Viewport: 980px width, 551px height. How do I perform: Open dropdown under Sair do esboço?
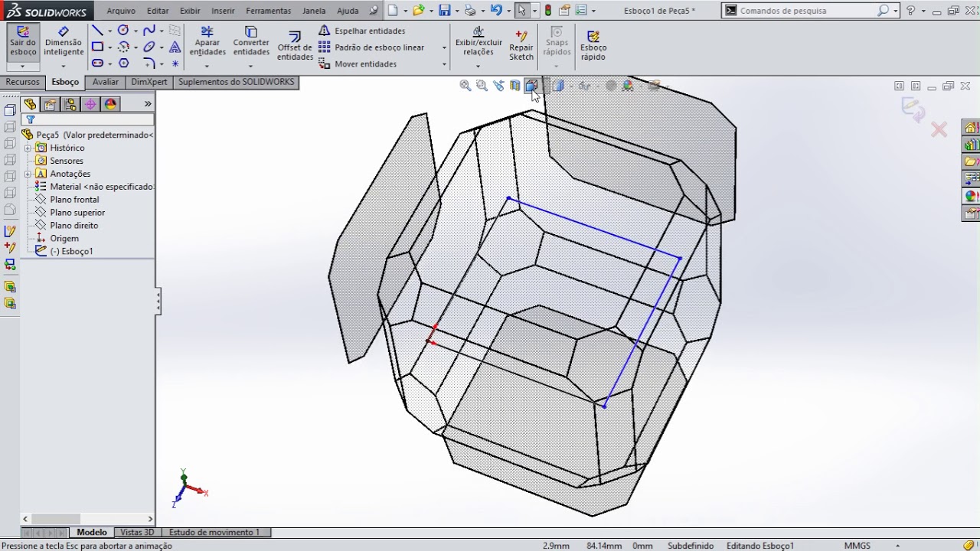[23, 66]
